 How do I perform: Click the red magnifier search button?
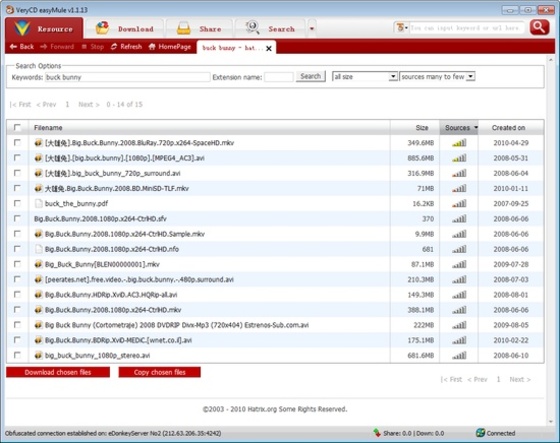(x=539, y=28)
